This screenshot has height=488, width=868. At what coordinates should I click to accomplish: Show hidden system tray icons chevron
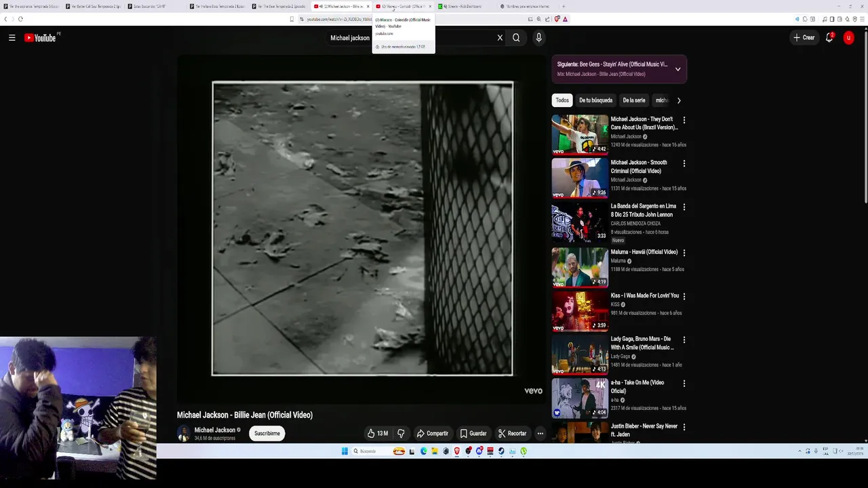(800, 451)
